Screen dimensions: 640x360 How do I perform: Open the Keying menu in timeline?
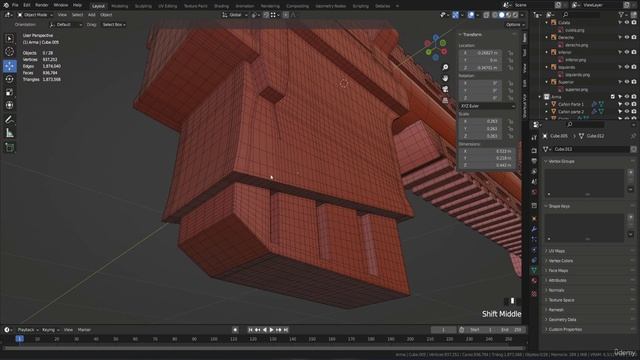coord(50,330)
